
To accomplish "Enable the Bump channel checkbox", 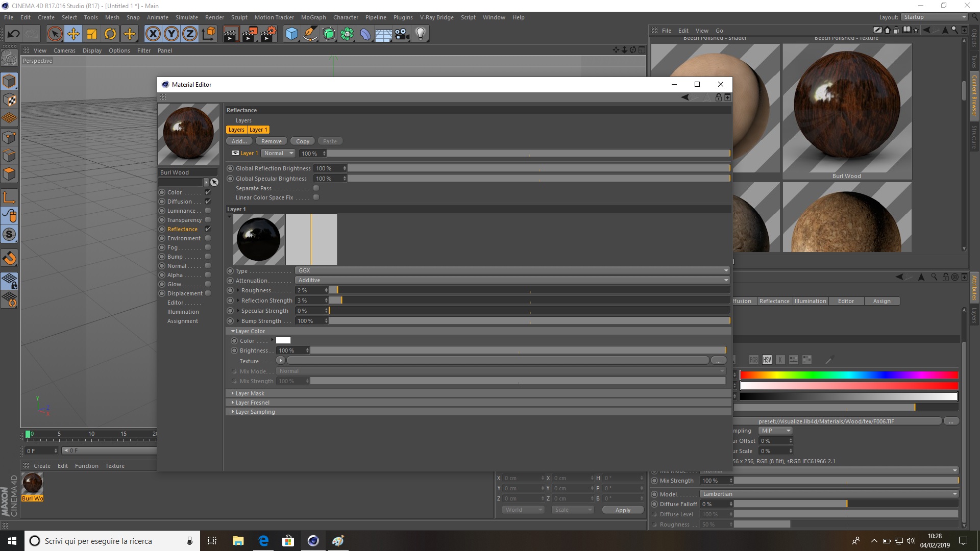I will (x=208, y=257).
